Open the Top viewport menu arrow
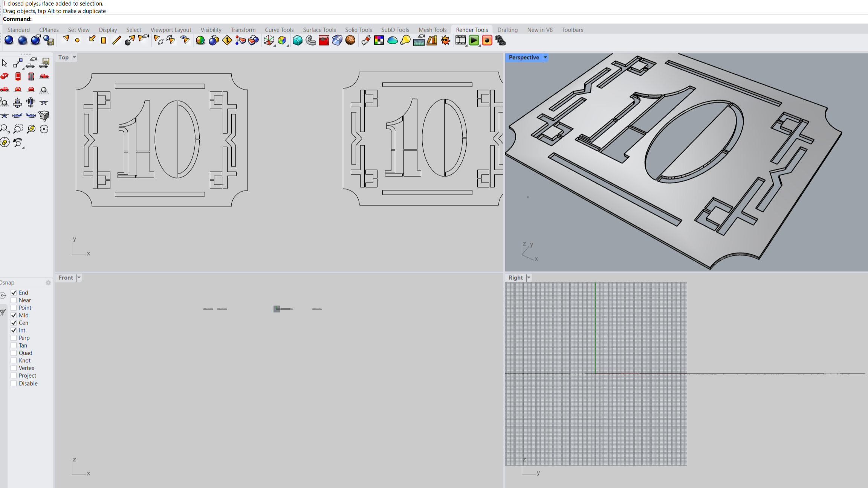The image size is (868, 488). coord(74,57)
